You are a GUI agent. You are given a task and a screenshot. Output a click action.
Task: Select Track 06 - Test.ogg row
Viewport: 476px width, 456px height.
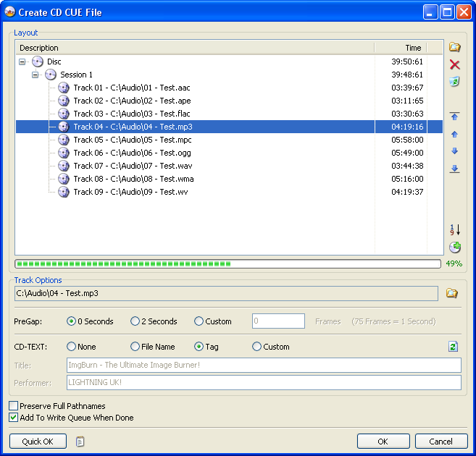229,153
